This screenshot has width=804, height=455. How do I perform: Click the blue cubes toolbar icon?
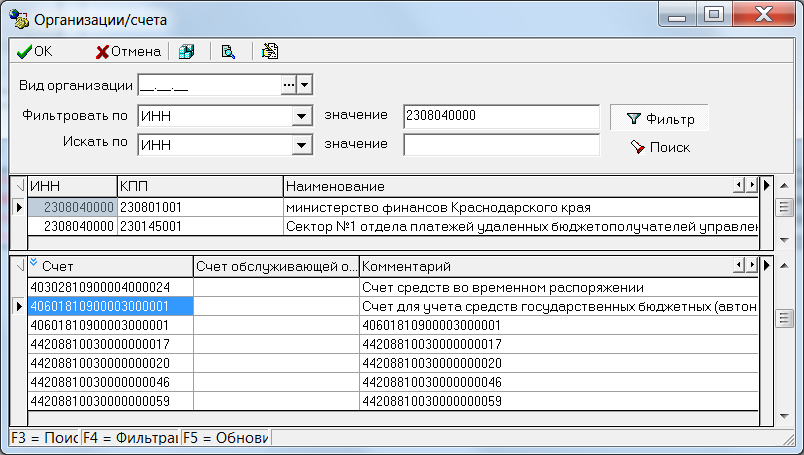click(187, 51)
